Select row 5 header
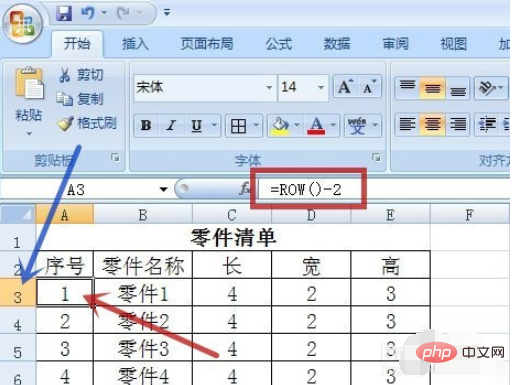Image resolution: width=515 pixels, height=385 pixels. point(18,347)
